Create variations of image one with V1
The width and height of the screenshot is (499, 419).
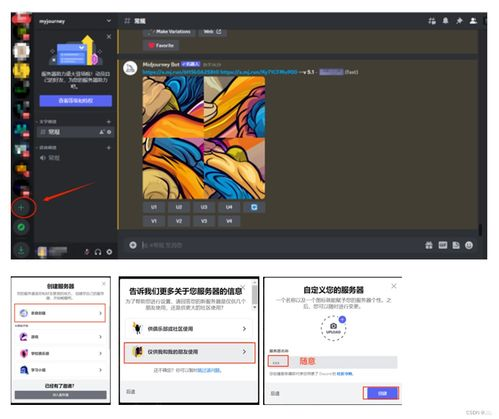pos(154,221)
